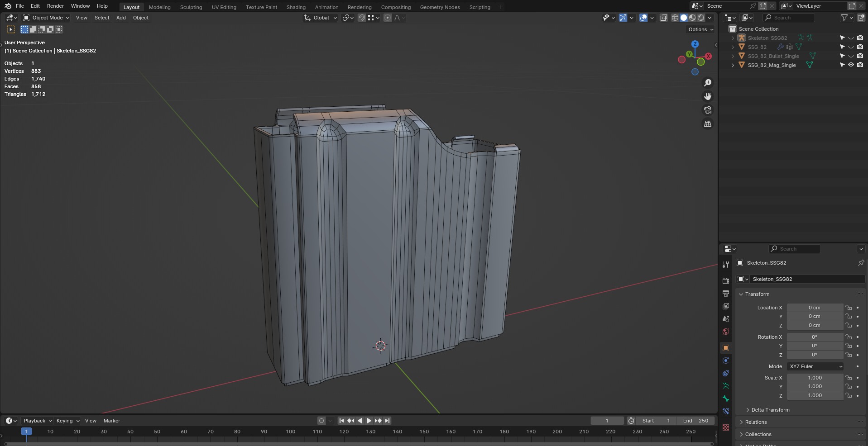Switch to the Modeling workspace tab
This screenshot has height=446, width=868.
pos(160,7)
